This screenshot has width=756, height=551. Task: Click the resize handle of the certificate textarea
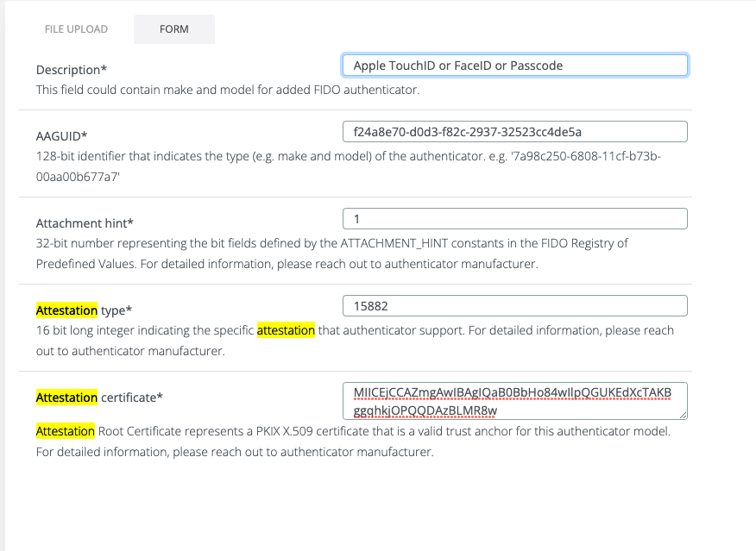pyautogui.click(x=683, y=415)
